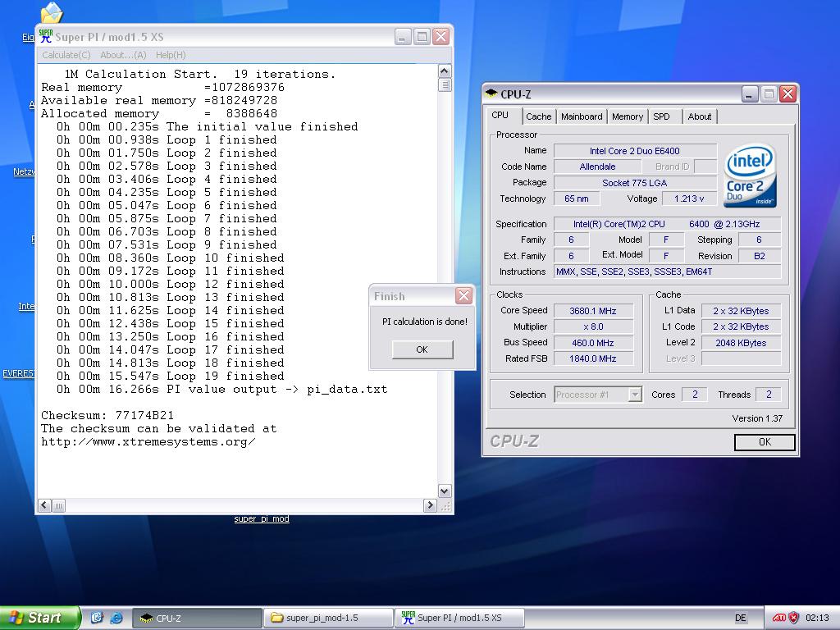Click the Intel Core 2 Duo logo
Image resolution: width=840 pixels, height=630 pixels.
(x=750, y=176)
